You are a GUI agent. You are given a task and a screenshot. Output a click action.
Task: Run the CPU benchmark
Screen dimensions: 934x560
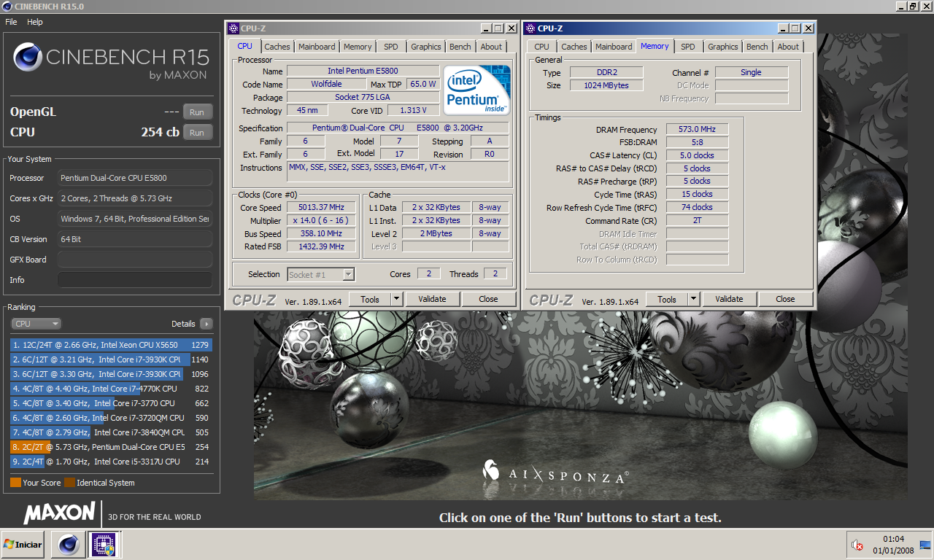198,133
